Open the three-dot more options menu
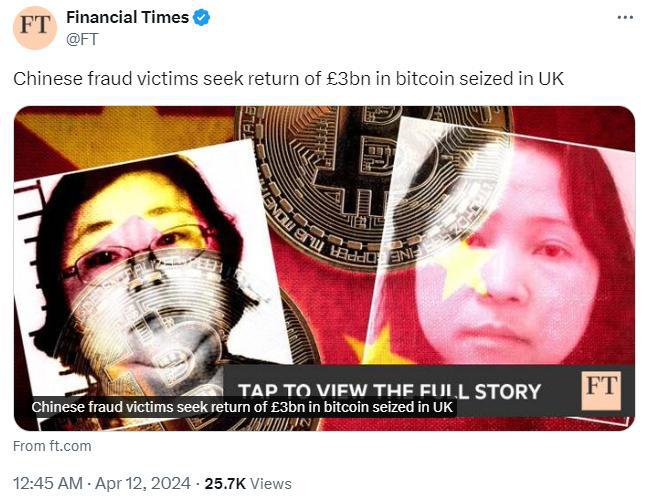Image resolution: width=645 pixels, height=504 pixels. point(625,18)
